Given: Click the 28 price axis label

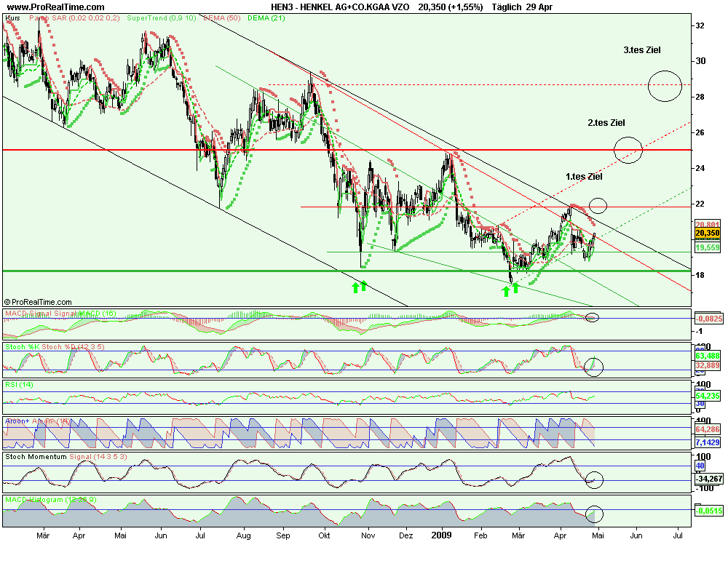Looking at the screenshot, I should click(700, 97).
